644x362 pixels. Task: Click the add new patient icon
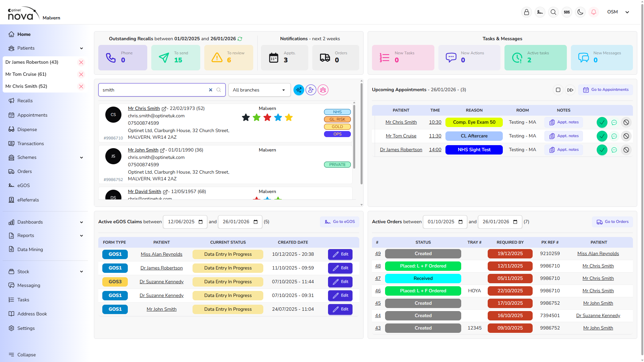pos(311,90)
